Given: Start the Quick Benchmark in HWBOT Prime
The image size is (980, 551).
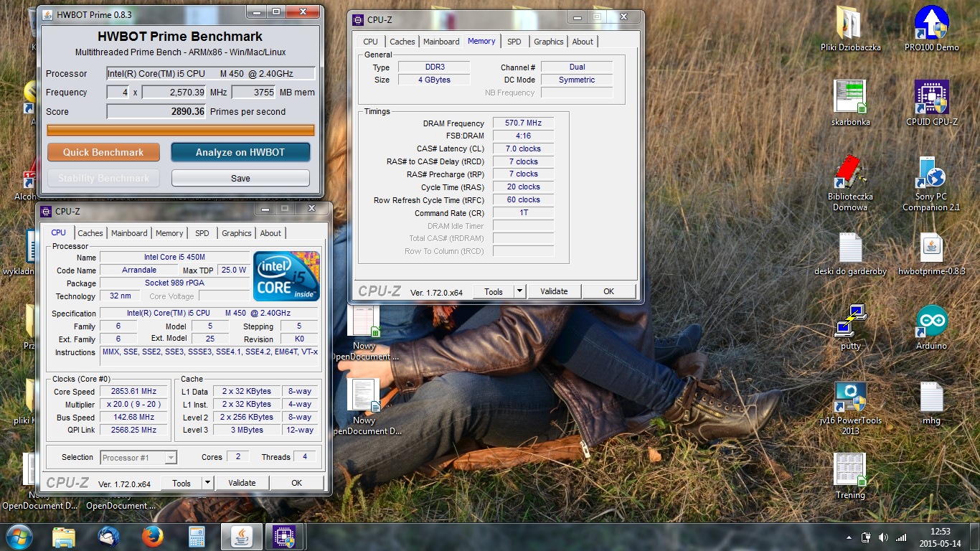Looking at the screenshot, I should pyautogui.click(x=103, y=152).
